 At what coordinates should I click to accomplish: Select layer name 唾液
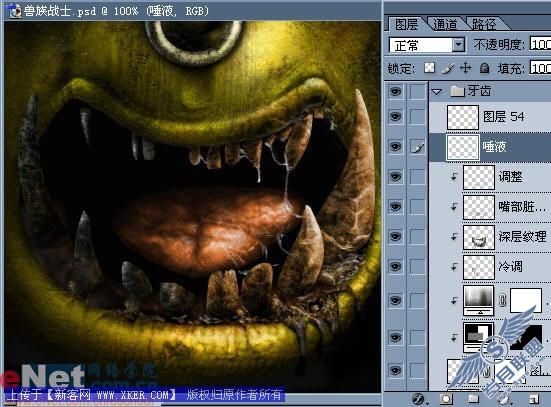point(494,147)
